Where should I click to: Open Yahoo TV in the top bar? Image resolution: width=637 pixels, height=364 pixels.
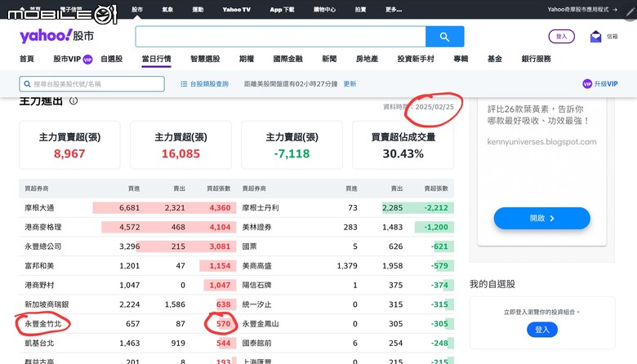point(237,9)
